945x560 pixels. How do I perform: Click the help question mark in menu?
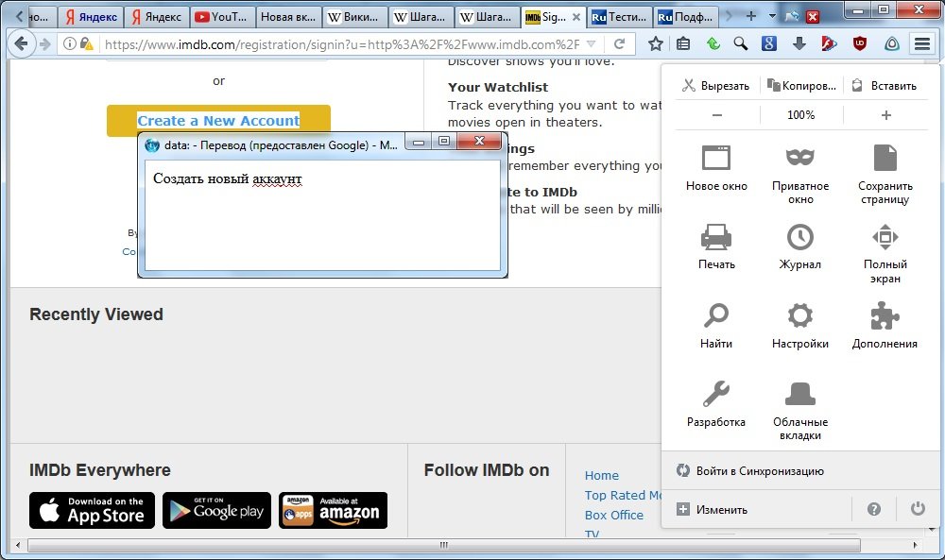tap(874, 509)
